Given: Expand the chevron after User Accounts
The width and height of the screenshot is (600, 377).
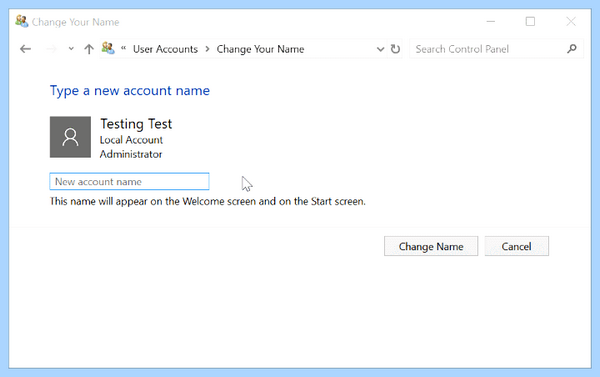Looking at the screenshot, I should (207, 49).
